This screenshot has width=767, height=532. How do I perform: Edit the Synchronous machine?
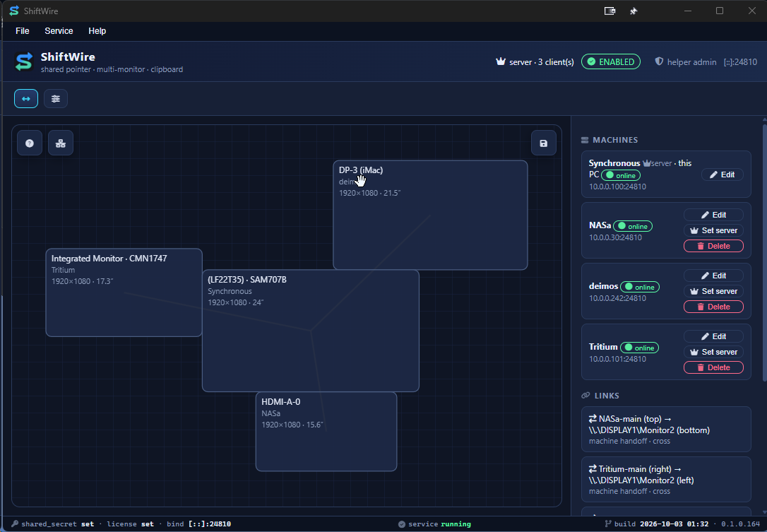[722, 175]
